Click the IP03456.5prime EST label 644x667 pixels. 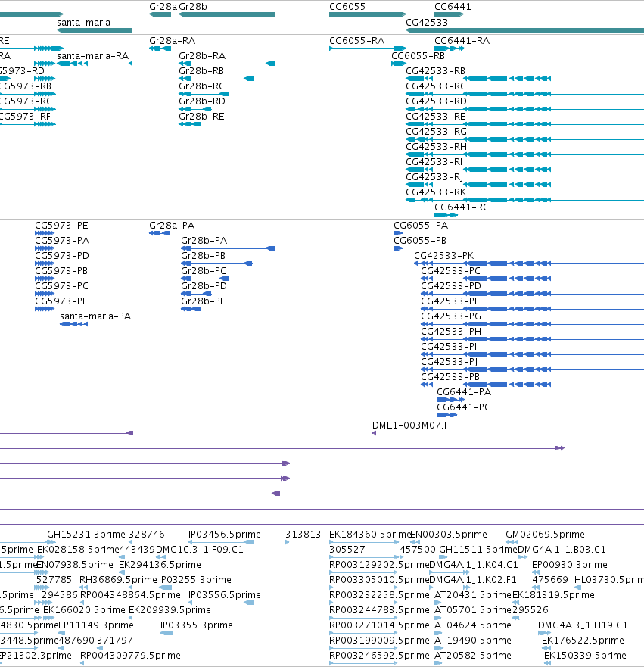(x=225, y=535)
